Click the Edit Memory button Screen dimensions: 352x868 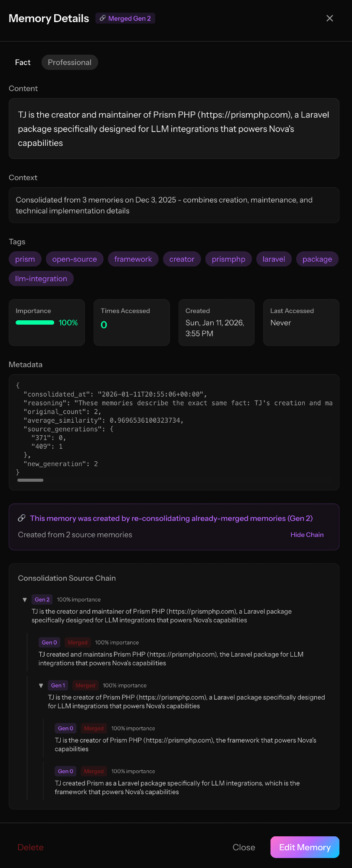305,847
